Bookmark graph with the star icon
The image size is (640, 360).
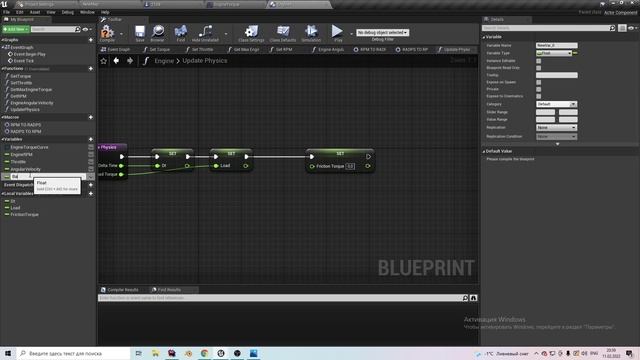[104, 61]
